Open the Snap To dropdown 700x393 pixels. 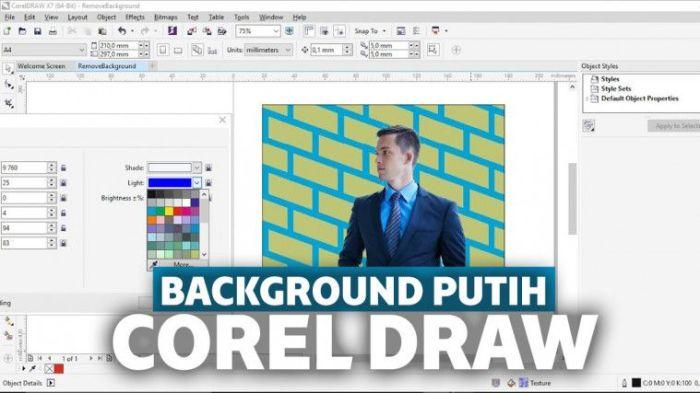click(x=370, y=31)
